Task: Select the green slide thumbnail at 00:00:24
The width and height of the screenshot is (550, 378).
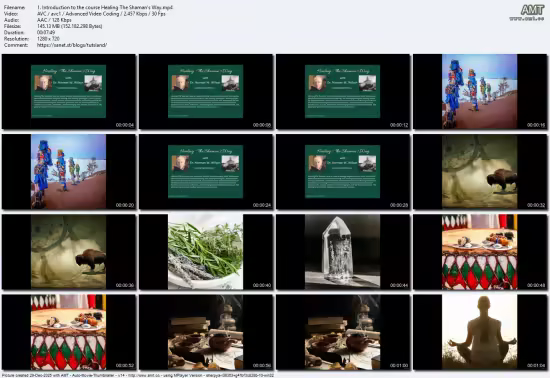Action: click(x=206, y=172)
